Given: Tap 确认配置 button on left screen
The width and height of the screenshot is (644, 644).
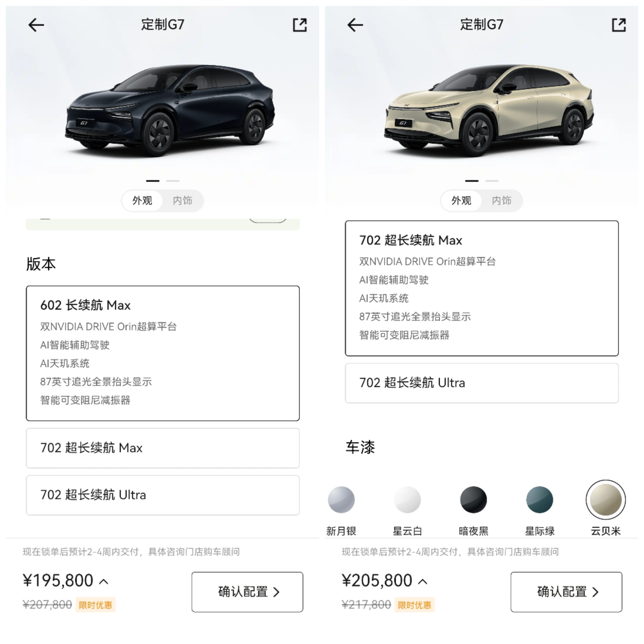Looking at the screenshot, I should point(247,592).
